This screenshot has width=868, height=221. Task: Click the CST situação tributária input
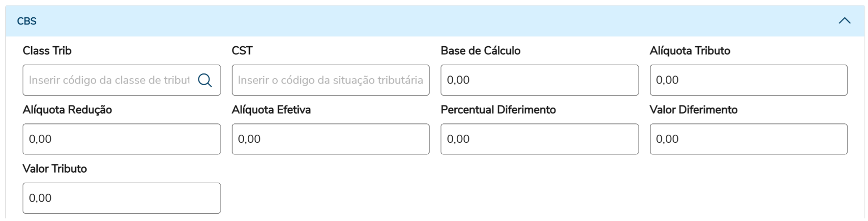330,80
